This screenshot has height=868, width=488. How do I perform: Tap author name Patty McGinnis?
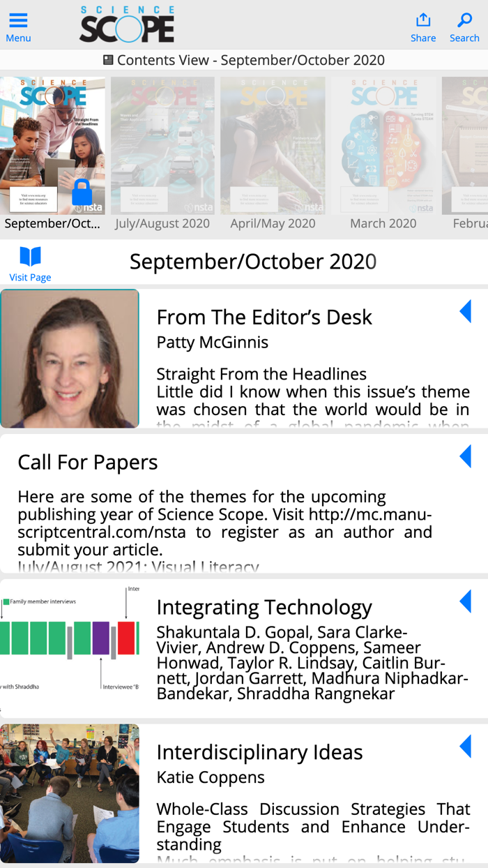click(212, 342)
